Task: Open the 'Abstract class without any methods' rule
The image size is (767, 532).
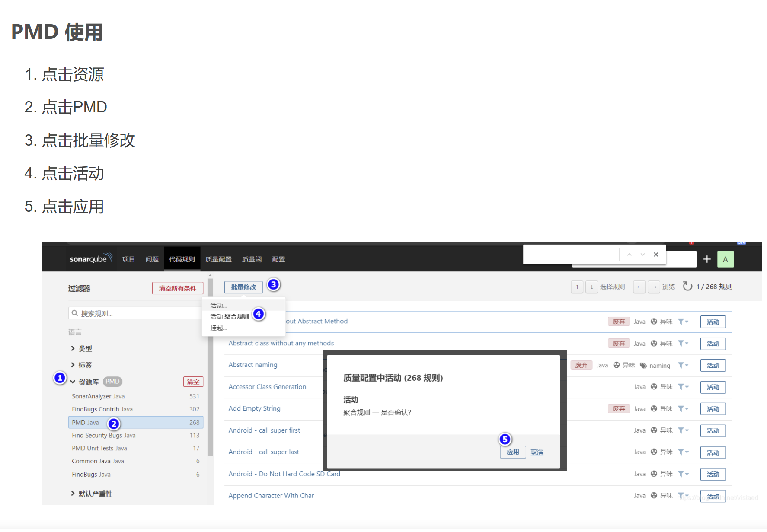Action: pos(281,343)
